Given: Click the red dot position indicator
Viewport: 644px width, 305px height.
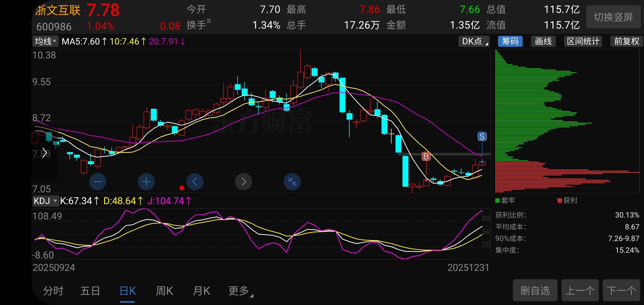Looking at the screenshot, I should (x=182, y=188).
